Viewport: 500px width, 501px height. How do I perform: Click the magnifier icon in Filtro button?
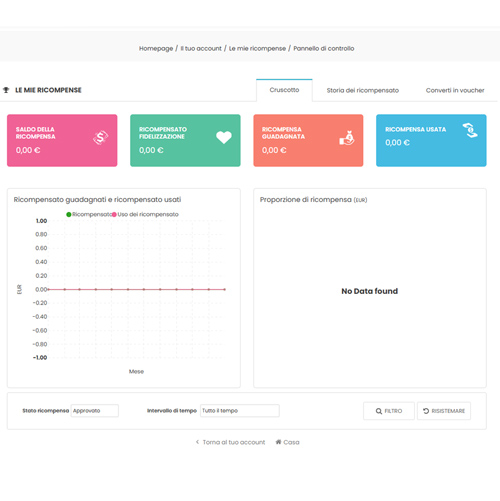pyautogui.click(x=379, y=411)
